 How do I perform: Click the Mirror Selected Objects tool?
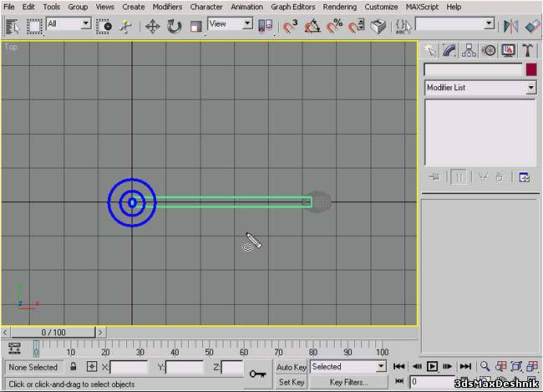pyautogui.click(x=510, y=27)
